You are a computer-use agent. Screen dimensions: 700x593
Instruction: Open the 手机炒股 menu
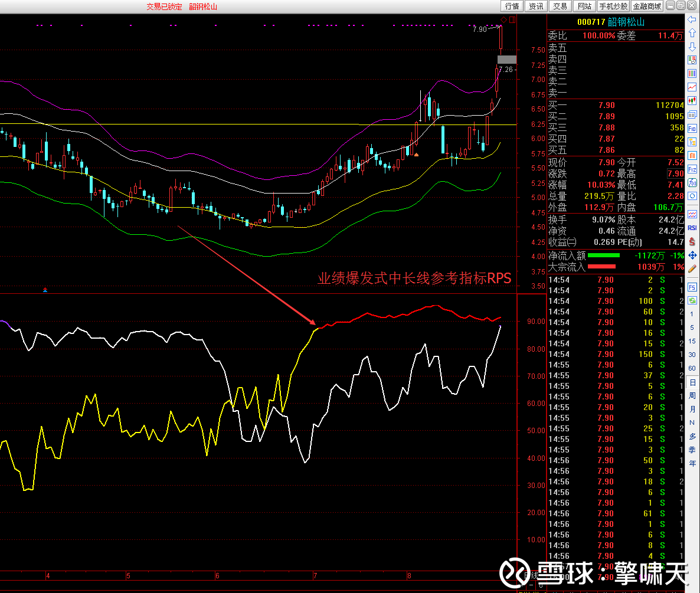613,6
